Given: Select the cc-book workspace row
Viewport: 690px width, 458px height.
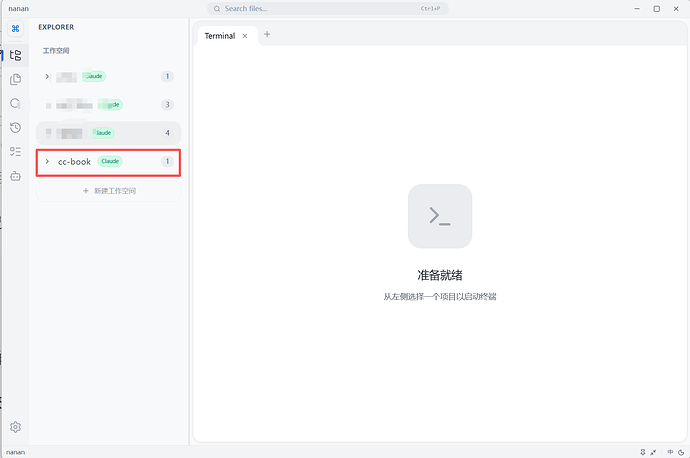Looking at the screenshot, I should pyautogui.click(x=108, y=162).
